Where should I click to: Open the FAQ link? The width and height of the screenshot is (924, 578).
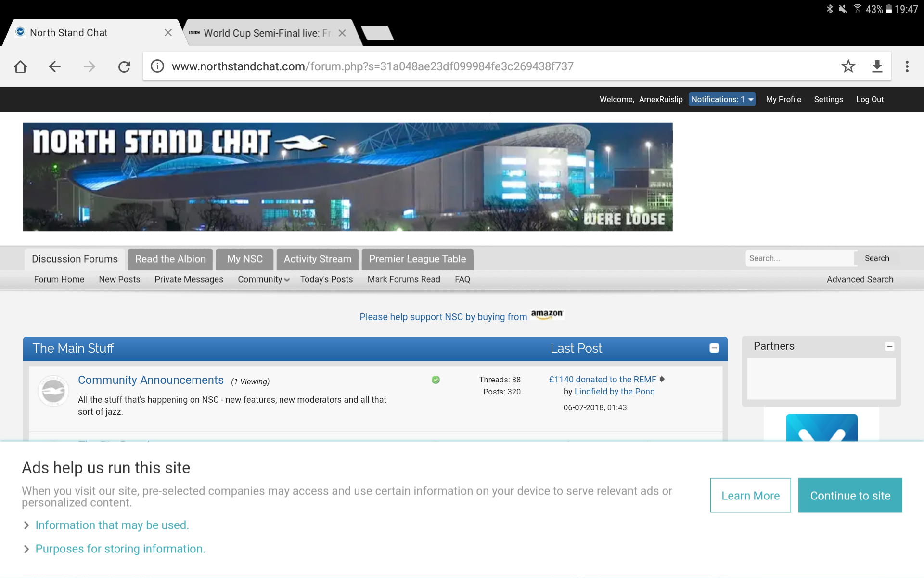click(x=462, y=279)
